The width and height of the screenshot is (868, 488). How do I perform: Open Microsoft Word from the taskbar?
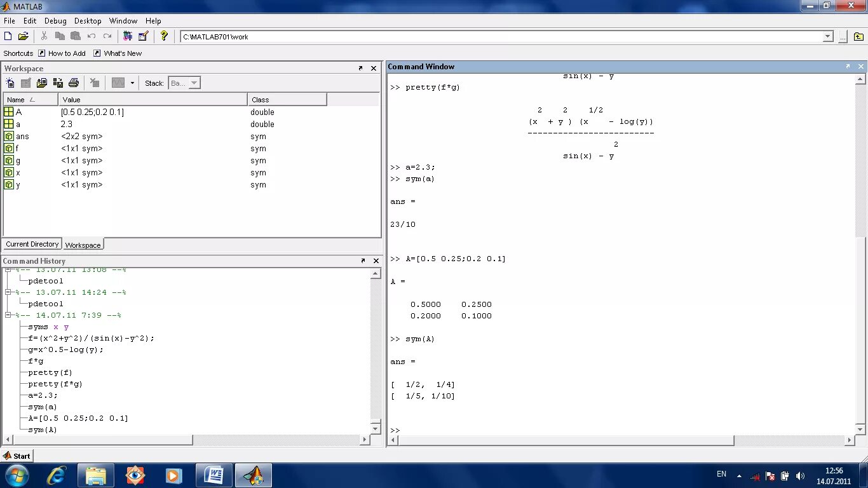tap(214, 475)
